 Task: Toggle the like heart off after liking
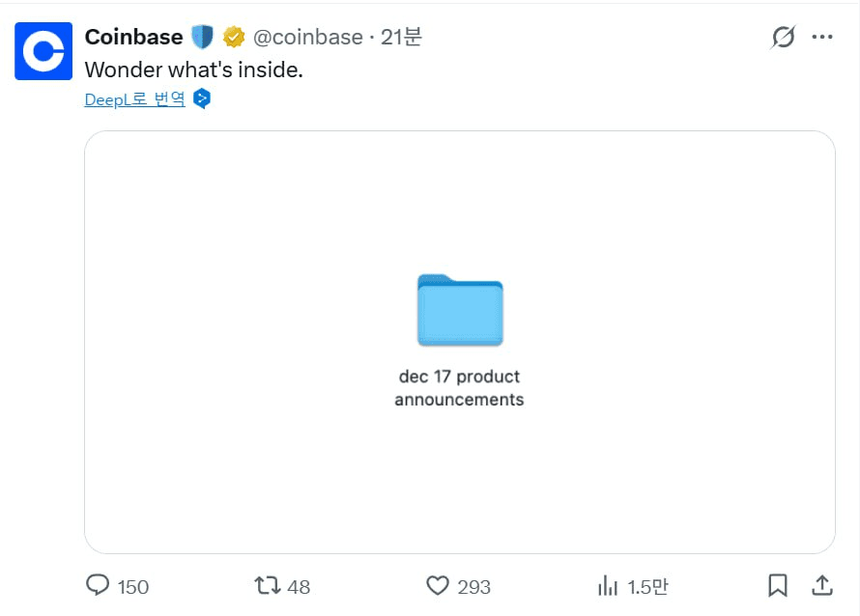click(x=439, y=585)
